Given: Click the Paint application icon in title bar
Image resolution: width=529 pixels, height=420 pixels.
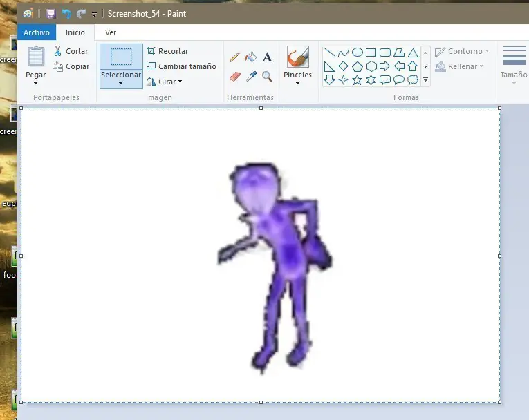Looking at the screenshot, I should click(x=28, y=14).
